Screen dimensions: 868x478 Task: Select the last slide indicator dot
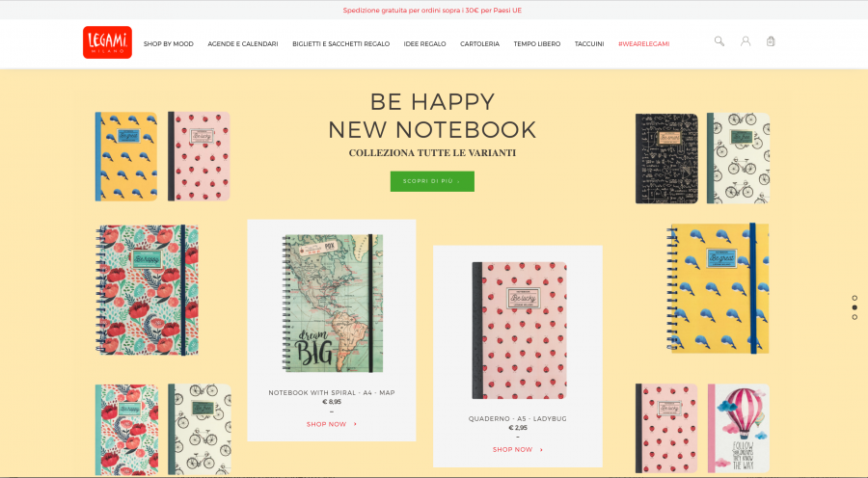(x=854, y=317)
